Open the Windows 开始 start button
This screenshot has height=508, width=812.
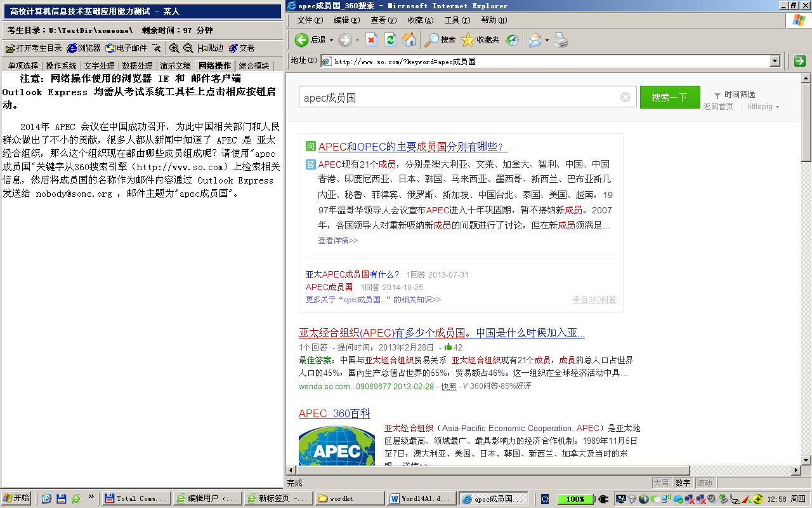tap(16, 498)
